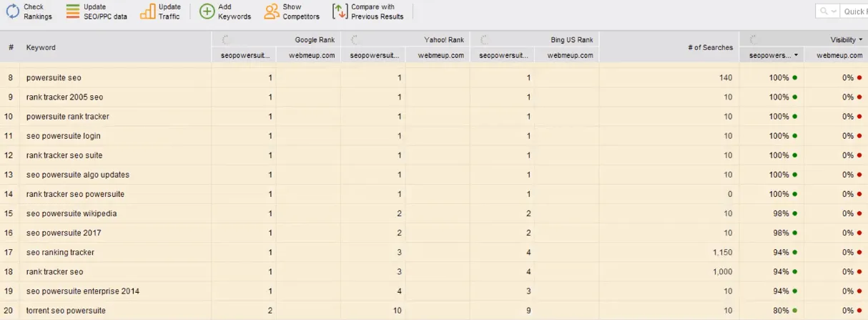Screen dimensions: 868x320
Task: Open the Visibility column dropdown arrow
Action: point(860,40)
